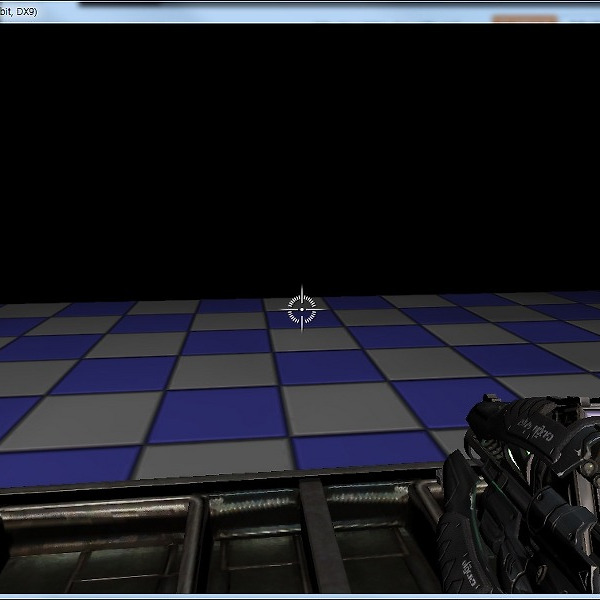Click the "DX9)" window title text

(x=22, y=9)
